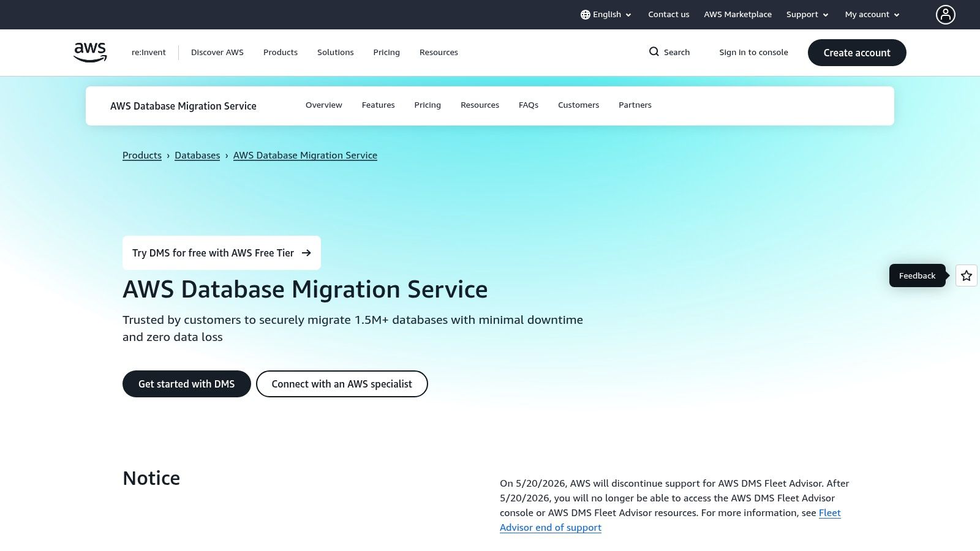Open the My account dropdown
Screen dimensions: 980x551
click(x=871, y=14)
